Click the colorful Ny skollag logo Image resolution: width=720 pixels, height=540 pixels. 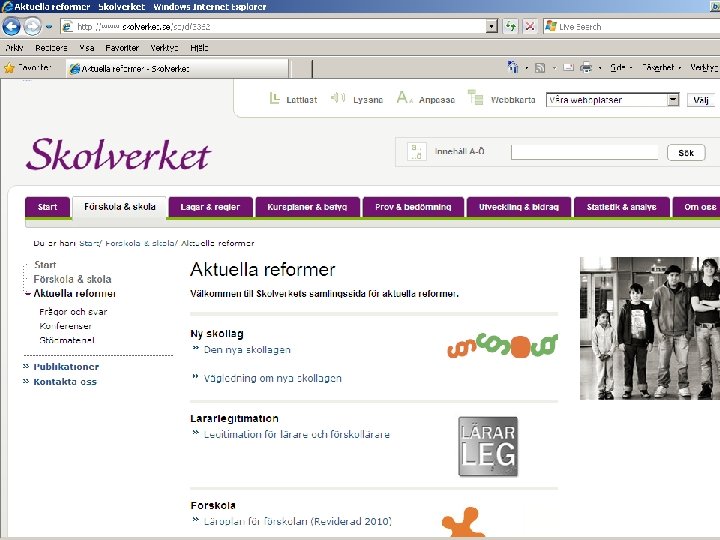(502, 346)
